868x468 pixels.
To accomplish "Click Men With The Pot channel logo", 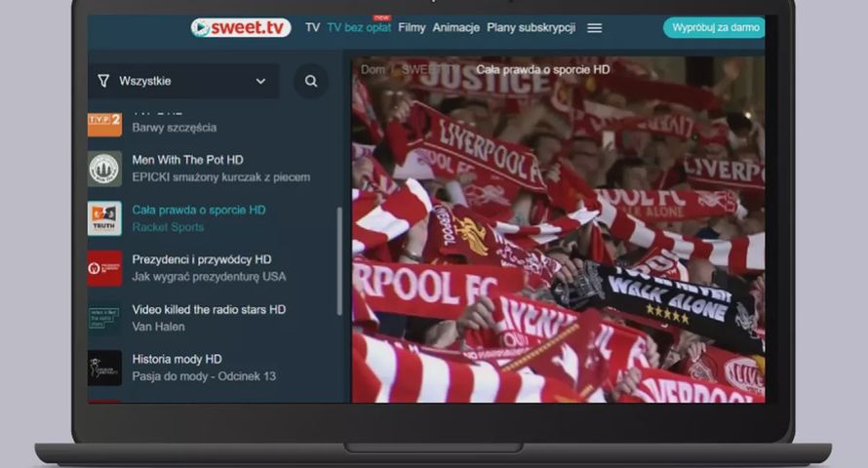I will click(x=104, y=169).
